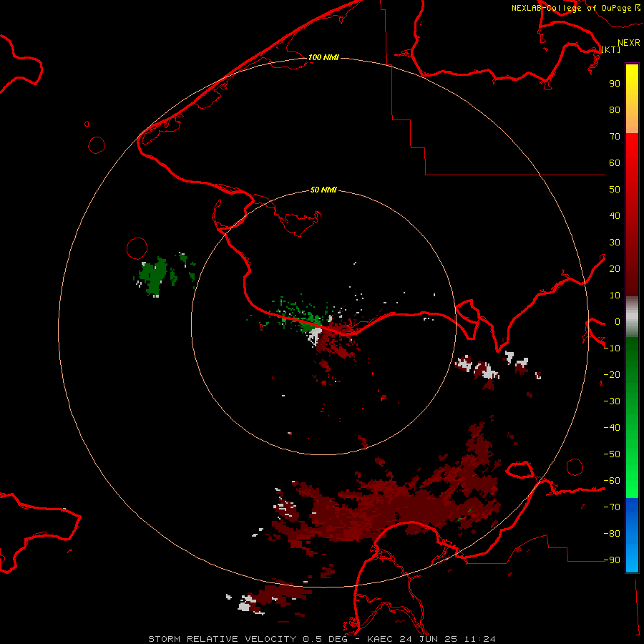Click the 70 value on the velocity scale
The height and width of the screenshot is (644, 644).
615,137
